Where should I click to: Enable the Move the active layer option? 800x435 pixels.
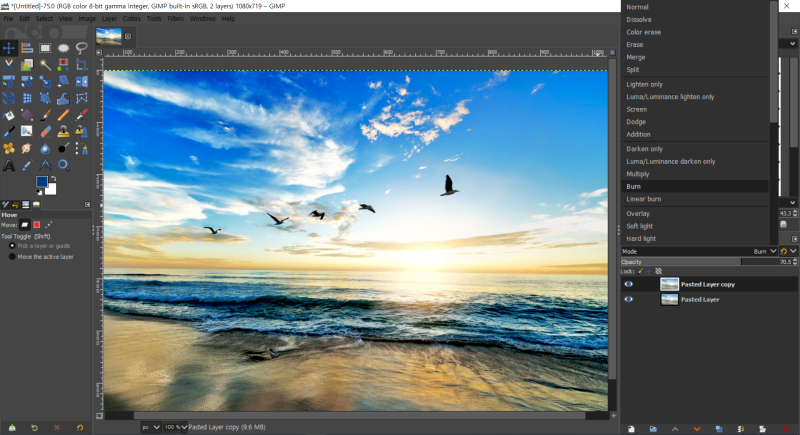[13, 256]
